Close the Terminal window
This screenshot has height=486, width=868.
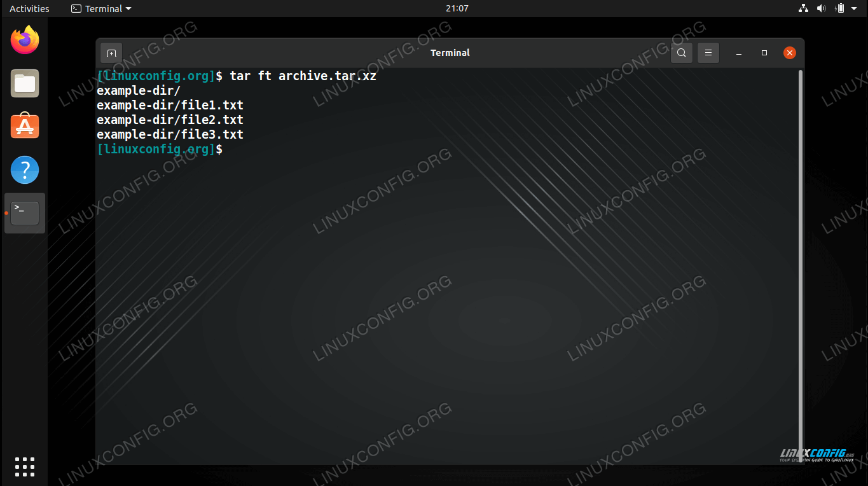[x=790, y=53]
